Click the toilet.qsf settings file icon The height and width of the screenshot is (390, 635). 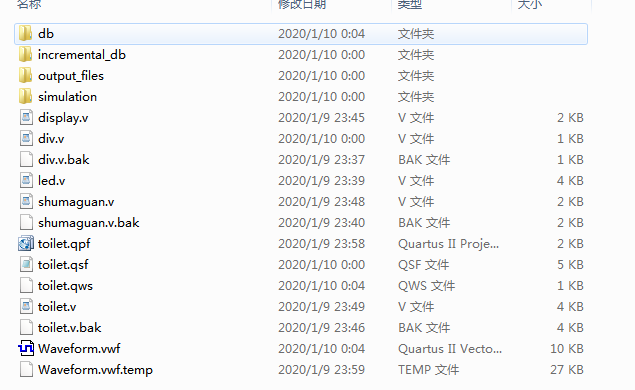pyautogui.click(x=26, y=265)
